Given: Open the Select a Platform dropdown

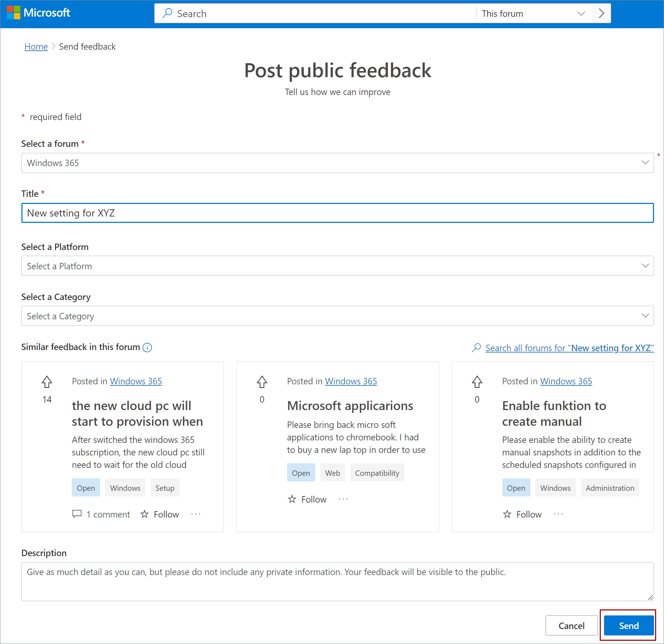Looking at the screenshot, I should 337,266.
